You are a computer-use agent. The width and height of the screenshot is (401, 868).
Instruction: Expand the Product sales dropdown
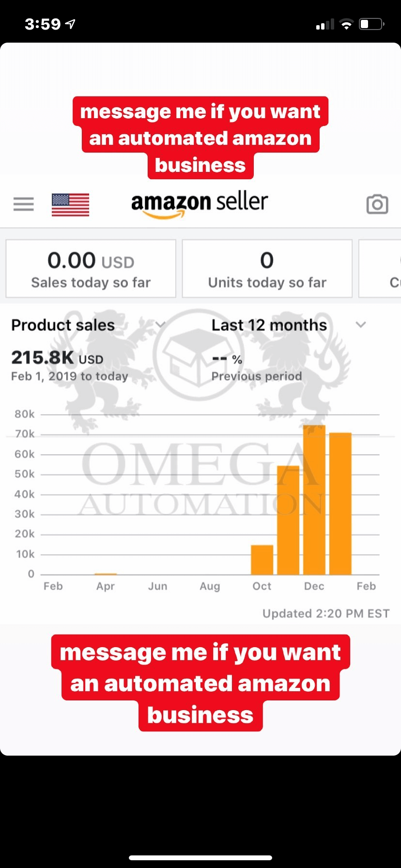[x=161, y=325]
